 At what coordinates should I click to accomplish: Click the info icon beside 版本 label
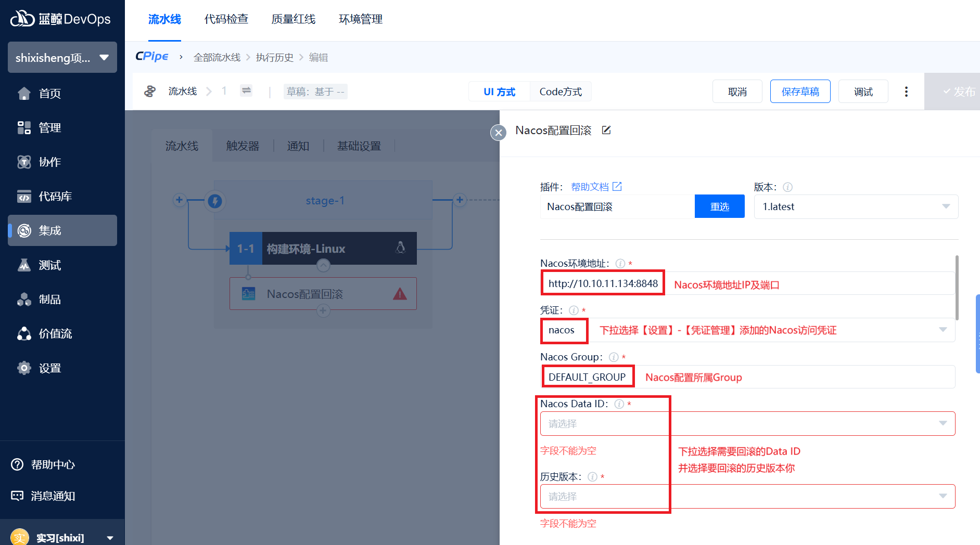point(787,187)
